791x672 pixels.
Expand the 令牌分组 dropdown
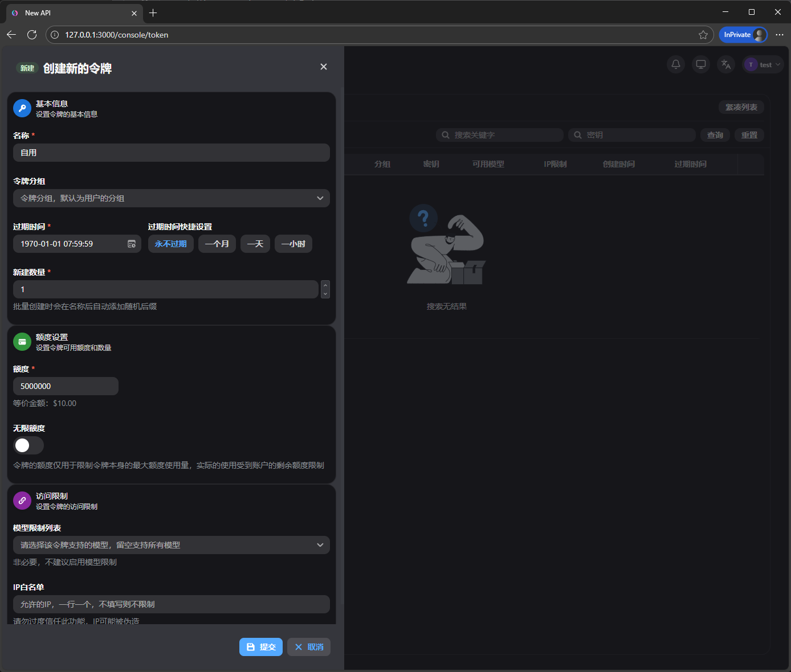[171, 198]
